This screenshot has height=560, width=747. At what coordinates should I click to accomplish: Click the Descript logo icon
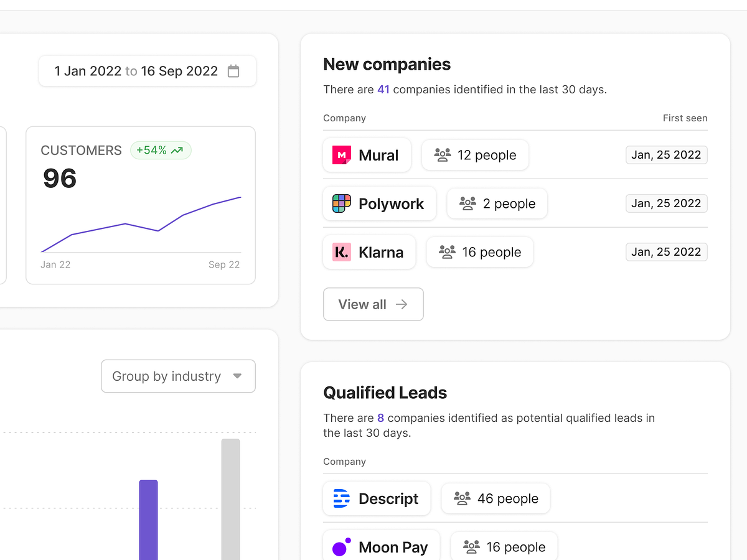point(342,498)
